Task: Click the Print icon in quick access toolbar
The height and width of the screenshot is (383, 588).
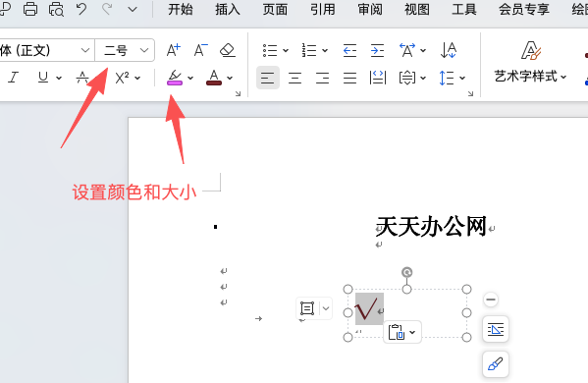Action: [x=30, y=9]
